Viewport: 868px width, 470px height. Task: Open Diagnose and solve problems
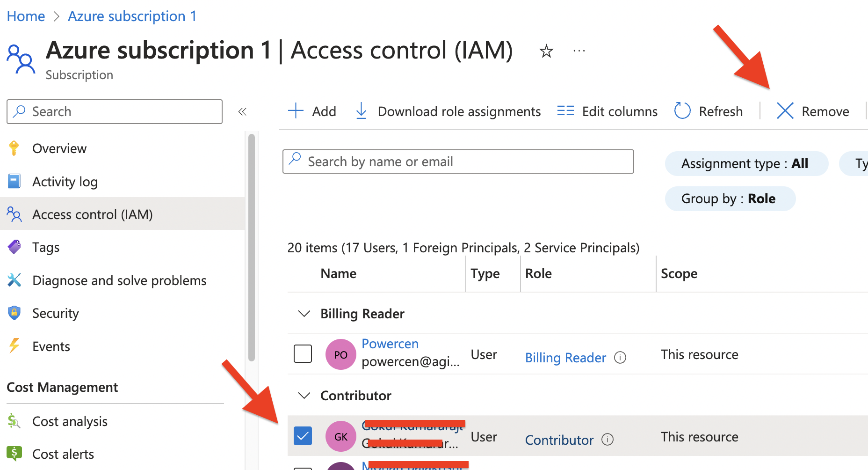click(x=119, y=280)
